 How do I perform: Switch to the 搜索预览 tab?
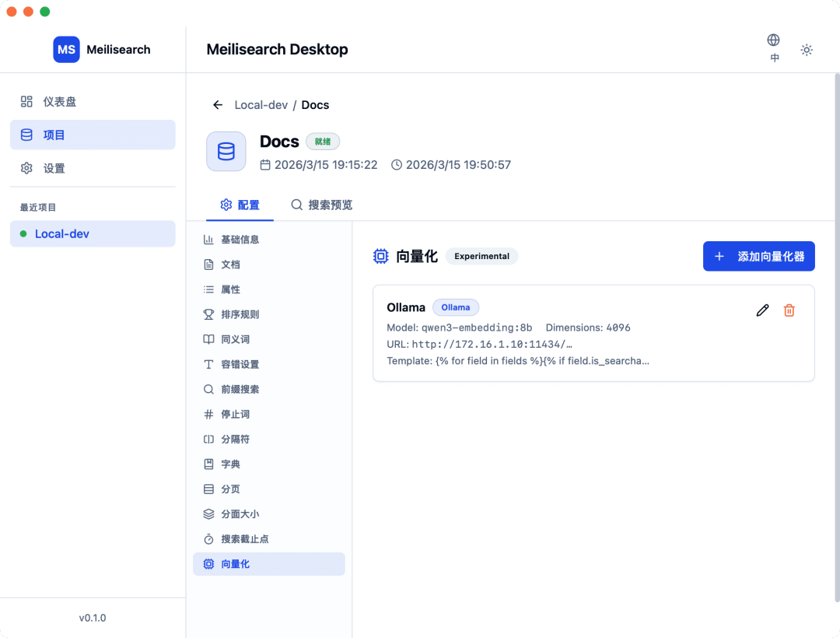point(321,205)
